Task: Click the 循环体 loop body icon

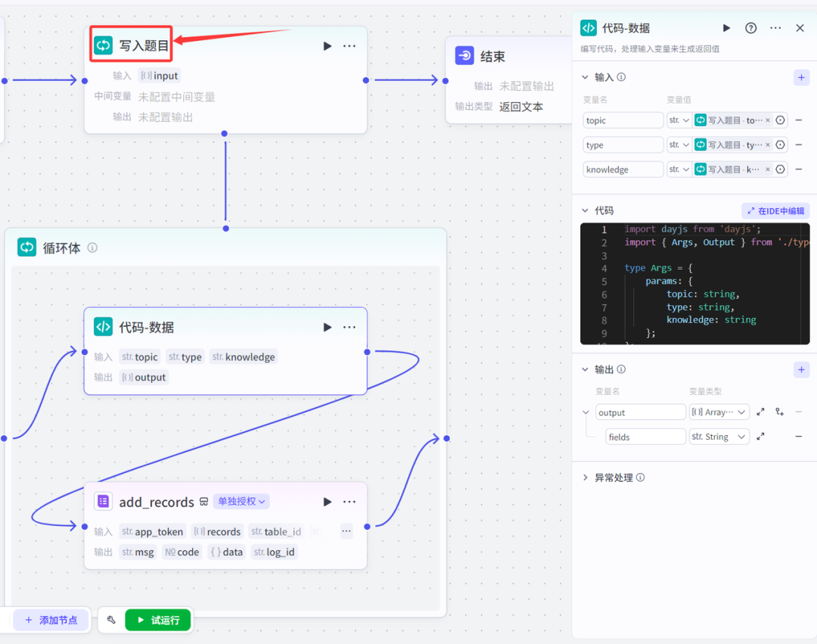Action: pyautogui.click(x=26, y=247)
